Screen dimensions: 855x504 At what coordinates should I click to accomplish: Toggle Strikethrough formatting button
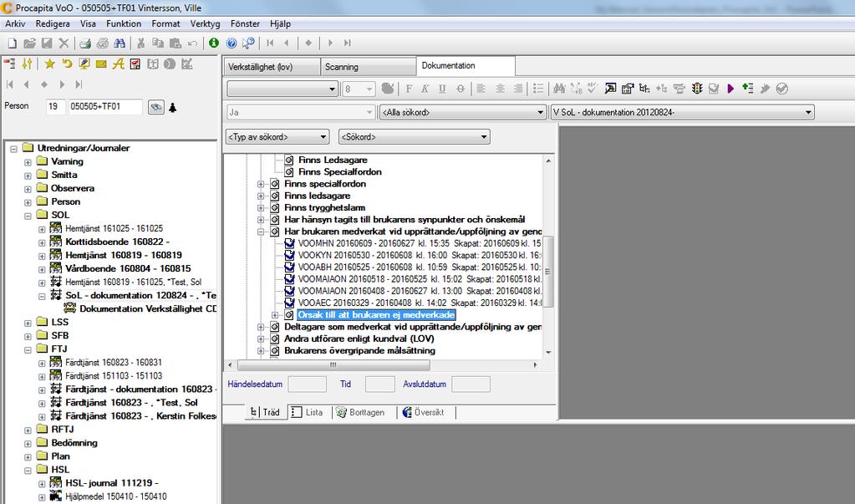461,89
